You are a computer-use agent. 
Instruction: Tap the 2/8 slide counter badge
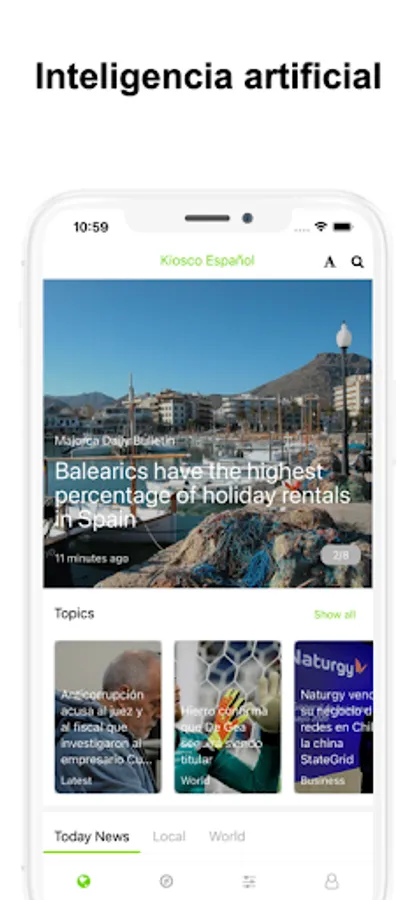[341, 555]
